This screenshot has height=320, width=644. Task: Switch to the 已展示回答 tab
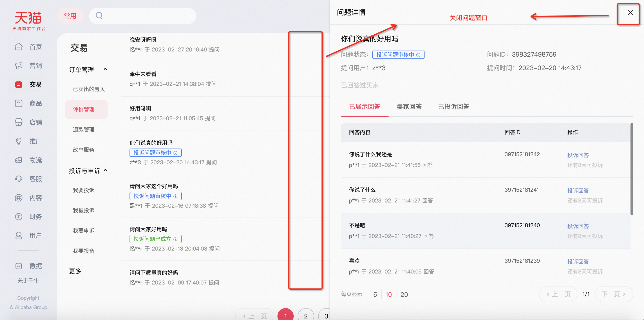pos(364,107)
